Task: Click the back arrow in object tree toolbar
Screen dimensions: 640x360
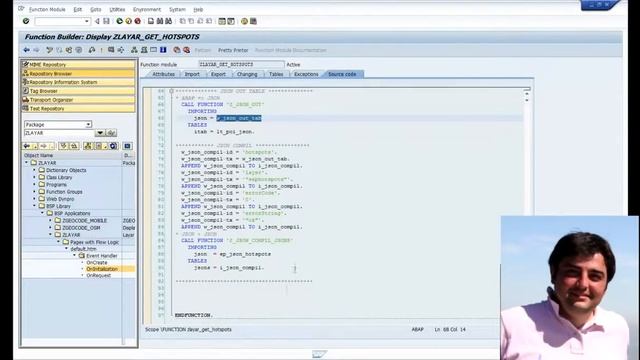Action: pyautogui.click(x=27, y=146)
